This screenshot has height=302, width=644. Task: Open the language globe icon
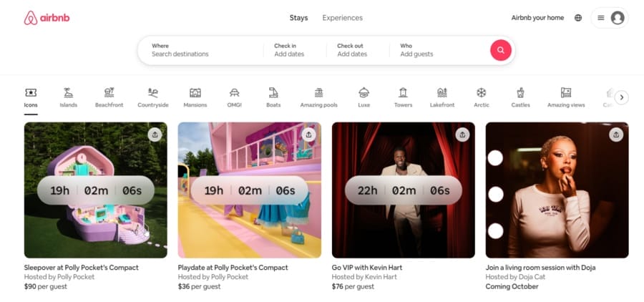578,18
